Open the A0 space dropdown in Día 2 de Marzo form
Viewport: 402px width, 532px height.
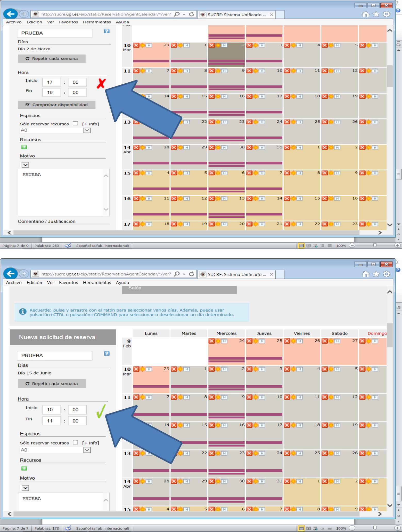[87, 130]
